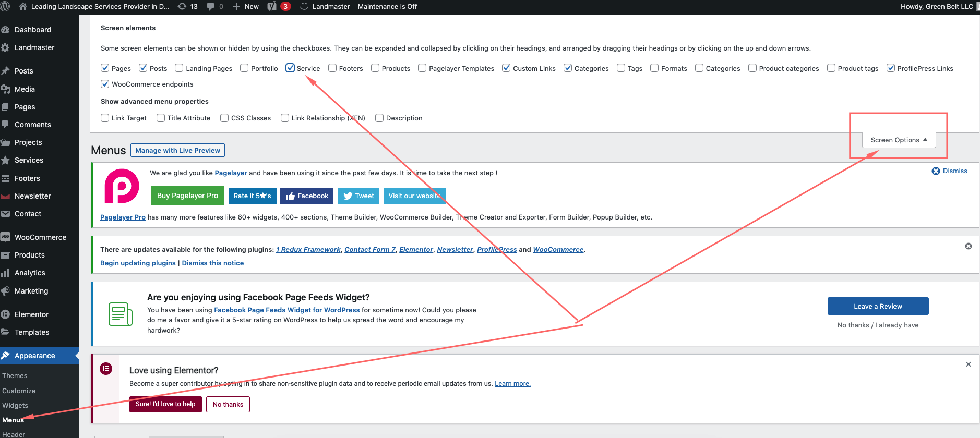980x438 pixels.
Task: Open the Howdy, Green Belt LLC account menu
Action: click(x=940, y=6)
